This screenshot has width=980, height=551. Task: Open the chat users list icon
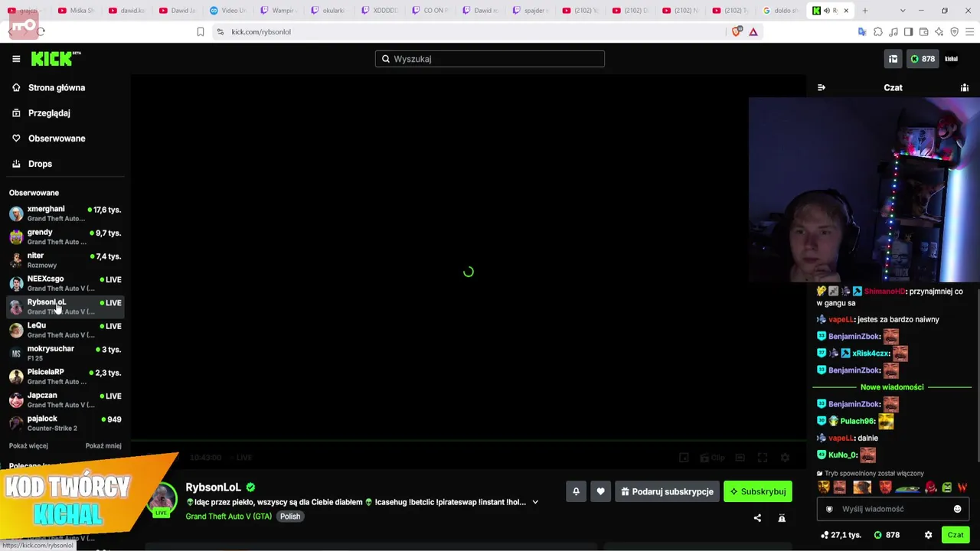[x=965, y=87]
